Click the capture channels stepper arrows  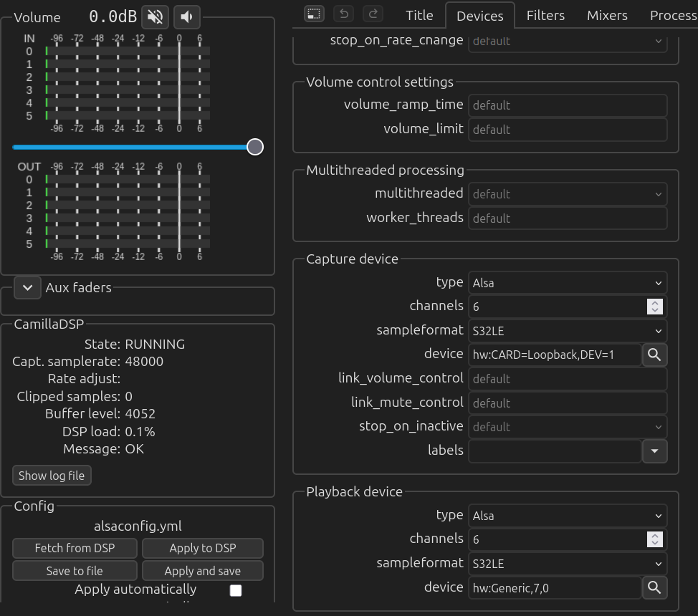(x=655, y=307)
